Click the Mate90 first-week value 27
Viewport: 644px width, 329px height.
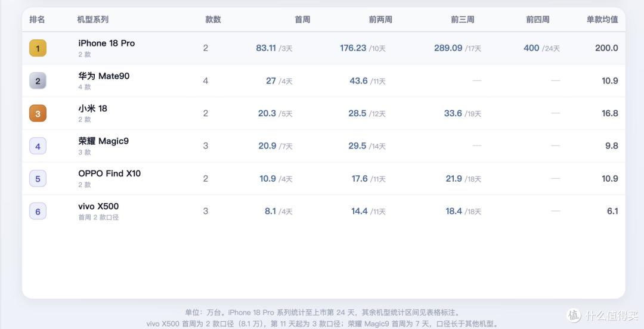point(271,81)
